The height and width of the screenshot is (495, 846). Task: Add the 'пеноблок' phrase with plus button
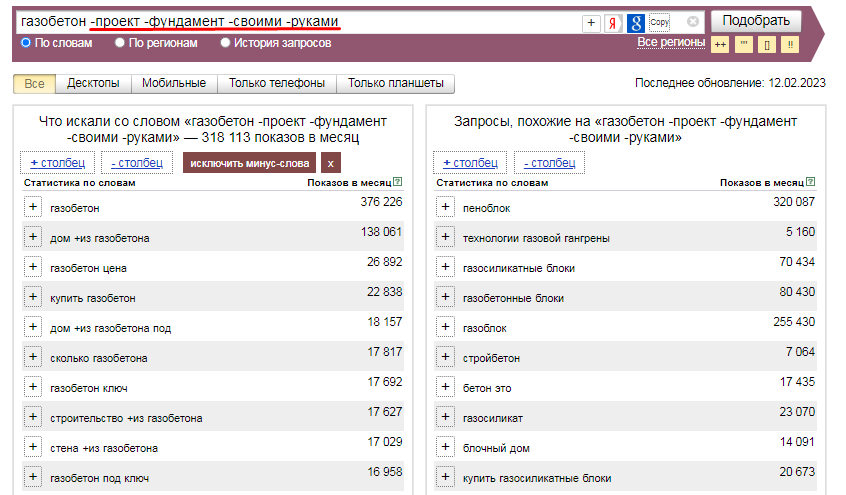point(446,207)
